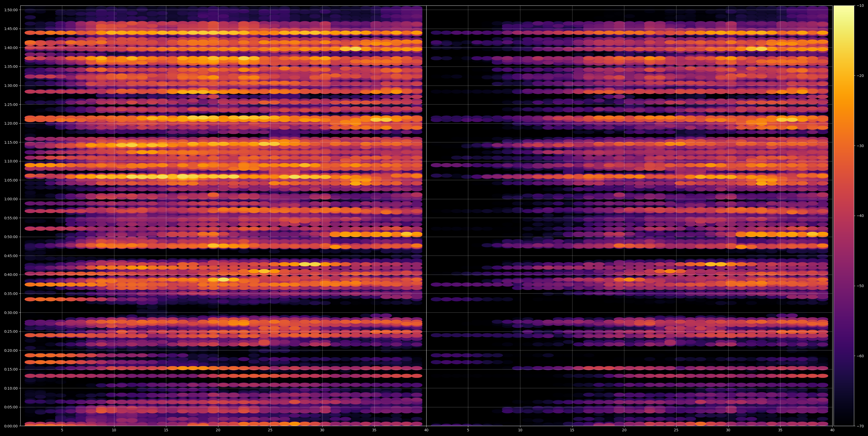
Task: Click x-axis tick 25 of right heatmap
Action: (676, 430)
